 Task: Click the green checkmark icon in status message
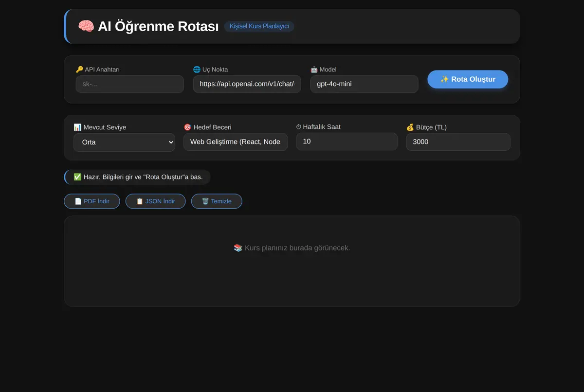(77, 177)
